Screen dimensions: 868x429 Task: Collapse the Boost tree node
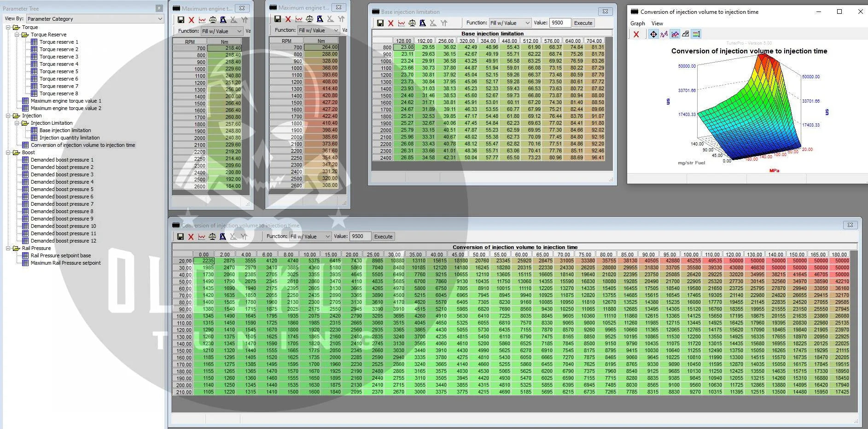pyautogui.click(x=8, y=152)
